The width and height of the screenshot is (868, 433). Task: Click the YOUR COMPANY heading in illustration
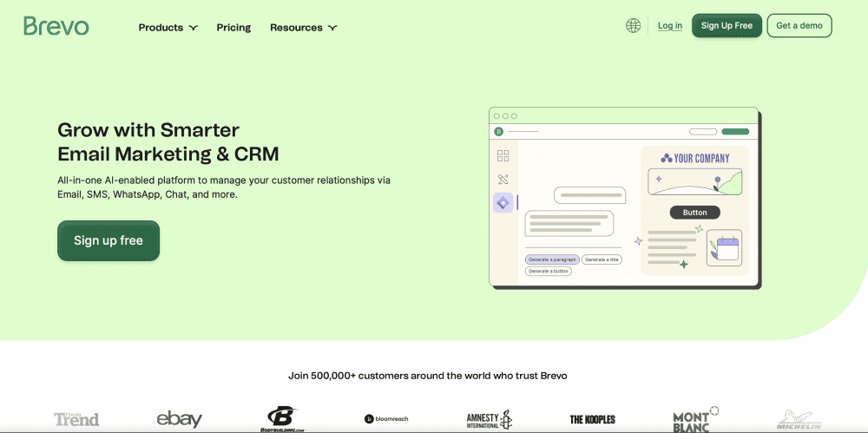coord(694,158)
